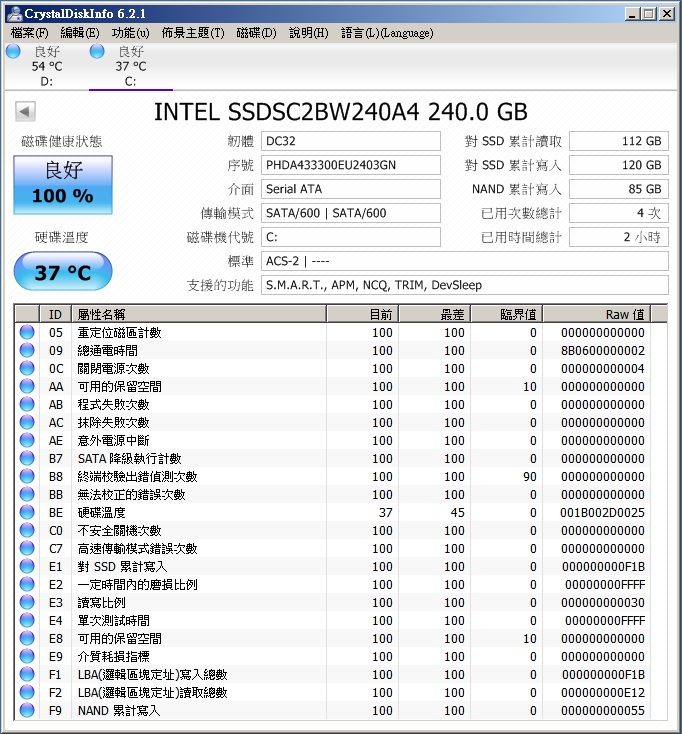Click the status icon for attribute E9
The height and width of the screenshot is (734, 682).
pos(27,656)
